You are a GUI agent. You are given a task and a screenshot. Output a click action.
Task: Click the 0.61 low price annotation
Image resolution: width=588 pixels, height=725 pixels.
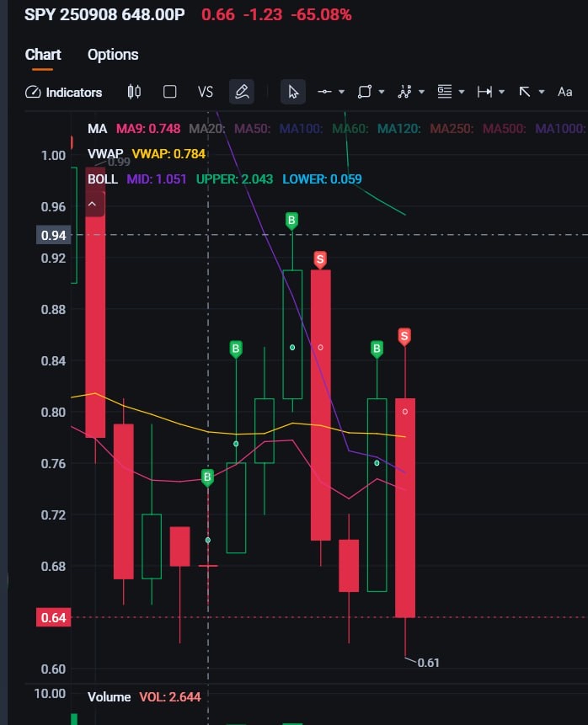tap(429, 663)
